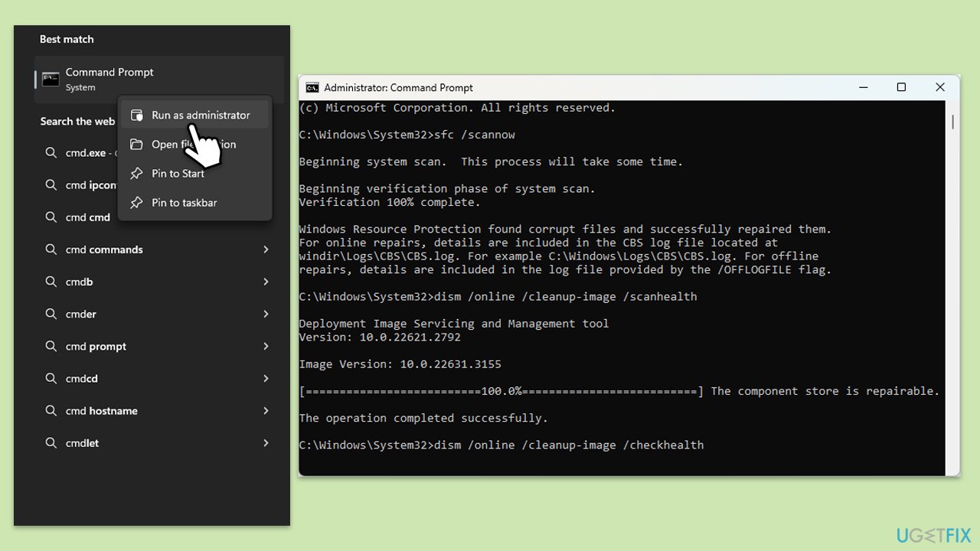
Task: Select the cmder search suggestion
Action: tap(159, 314)
